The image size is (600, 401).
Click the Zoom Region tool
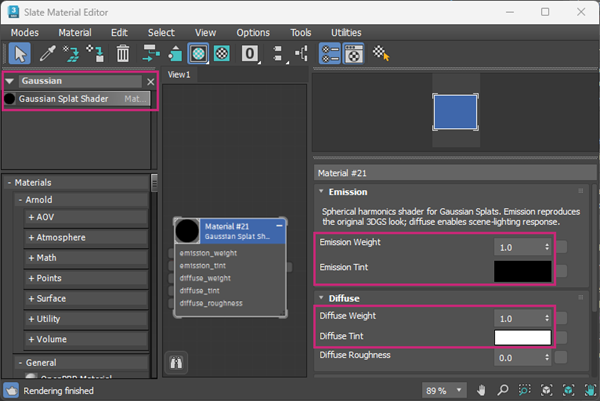point(524,391)
